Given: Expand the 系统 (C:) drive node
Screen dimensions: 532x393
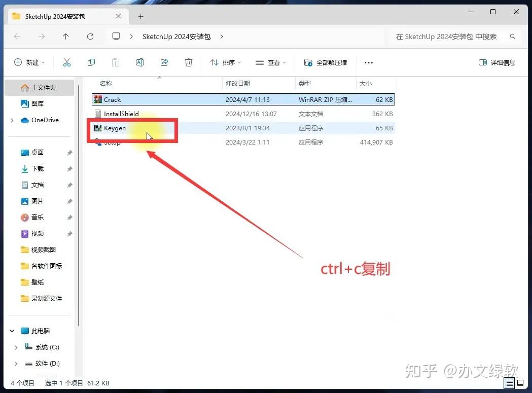Looking at the screenshot, I should (x=16, y=347).
